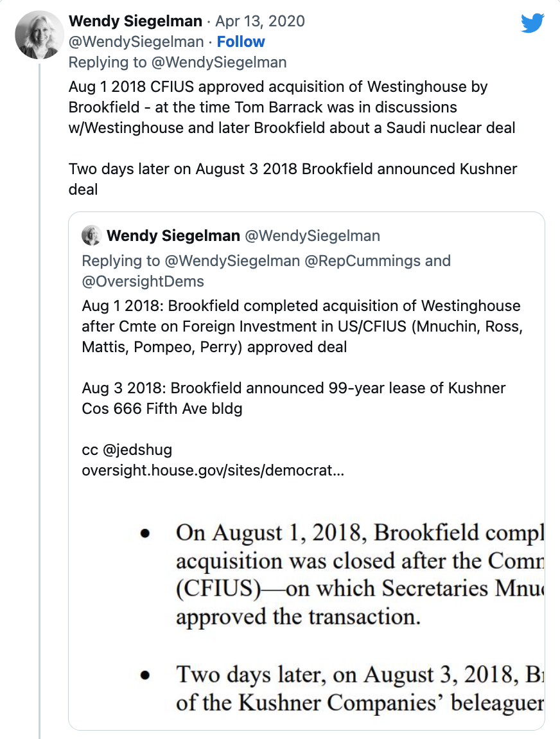
Task: Open Wendy Siegelman's large profile avatar
Action: pyautogui.click(x=39, y=35)
